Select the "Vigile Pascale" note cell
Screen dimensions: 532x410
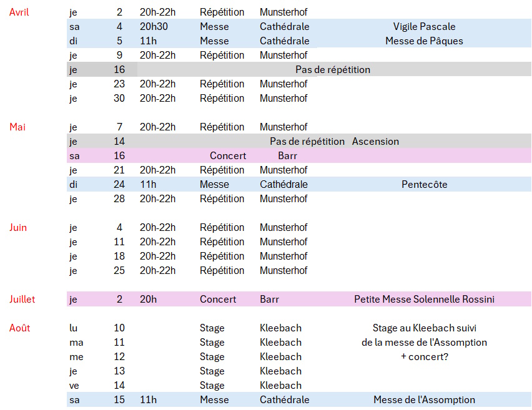[424, 27]
